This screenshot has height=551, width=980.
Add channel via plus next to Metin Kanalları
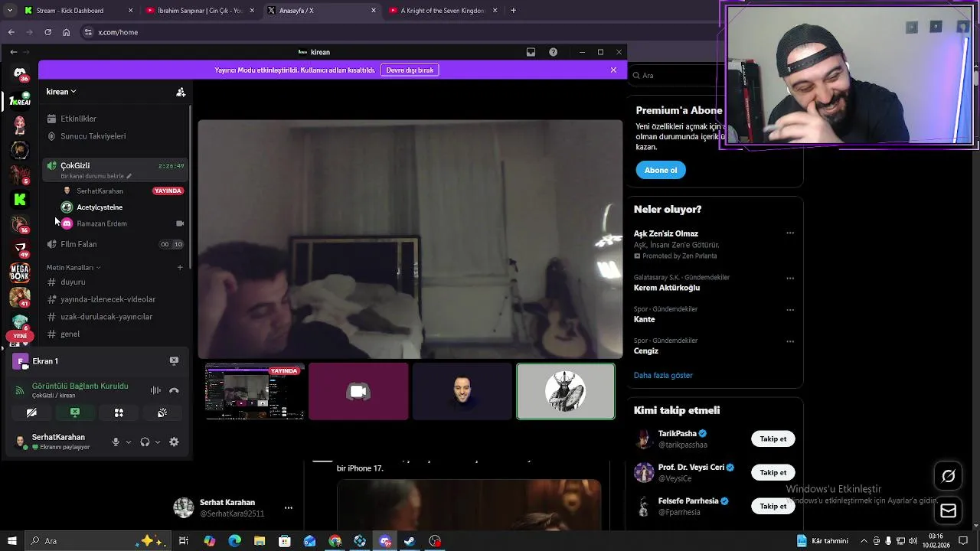[180, 268]
